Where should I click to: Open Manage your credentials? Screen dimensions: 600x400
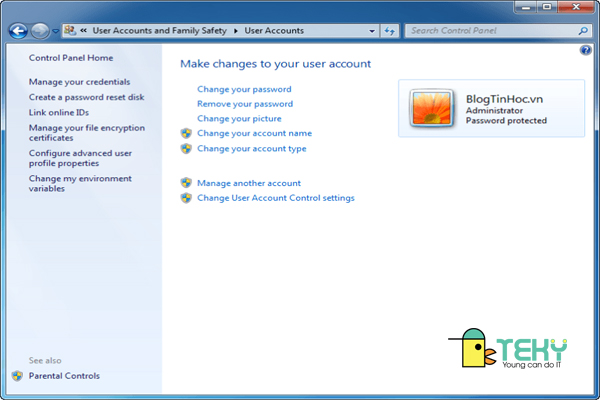[x=79, y=82]
